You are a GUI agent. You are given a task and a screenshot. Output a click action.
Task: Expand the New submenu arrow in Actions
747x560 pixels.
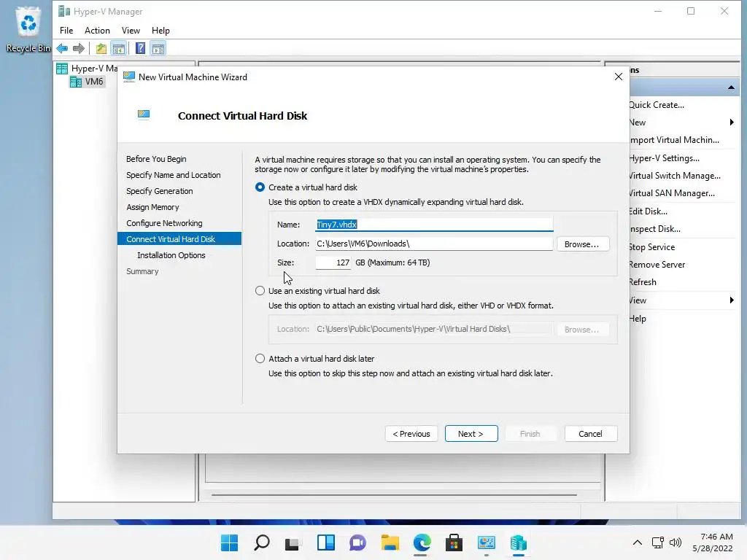point(732,122)
